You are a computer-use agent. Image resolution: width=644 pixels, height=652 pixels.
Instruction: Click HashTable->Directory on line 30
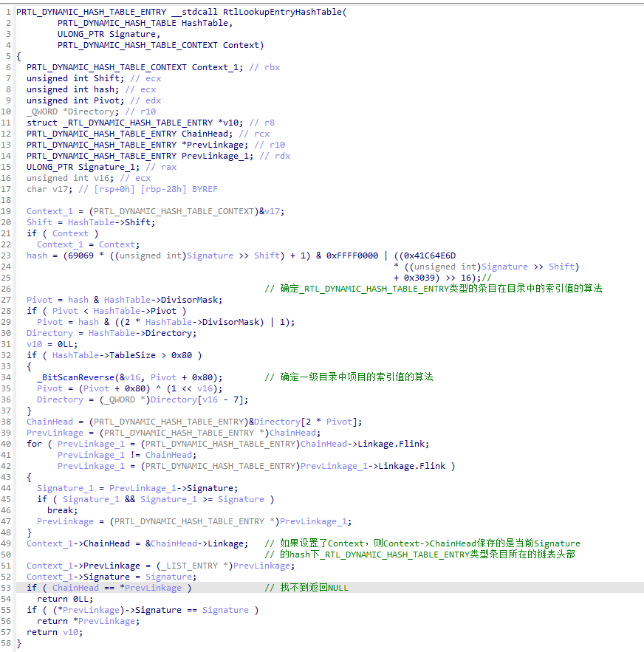click(x=140, y=333)
